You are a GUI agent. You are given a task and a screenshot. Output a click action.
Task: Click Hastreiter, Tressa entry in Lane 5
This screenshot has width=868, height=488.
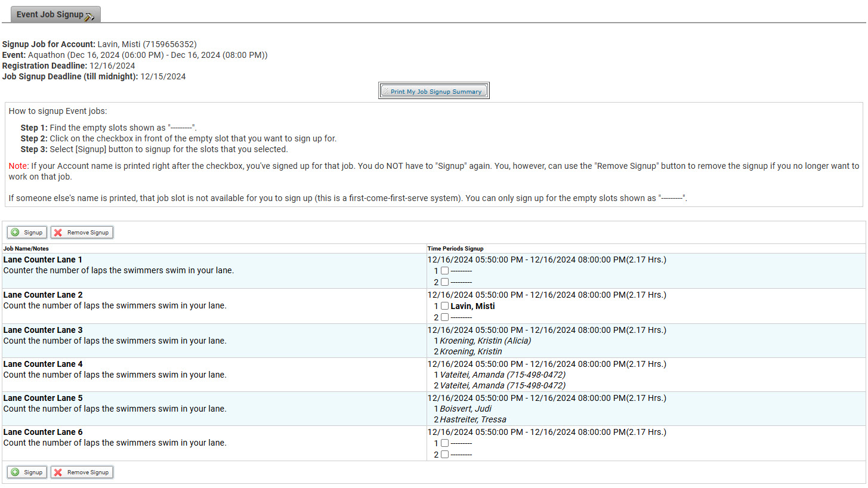(x=472, y=419)
